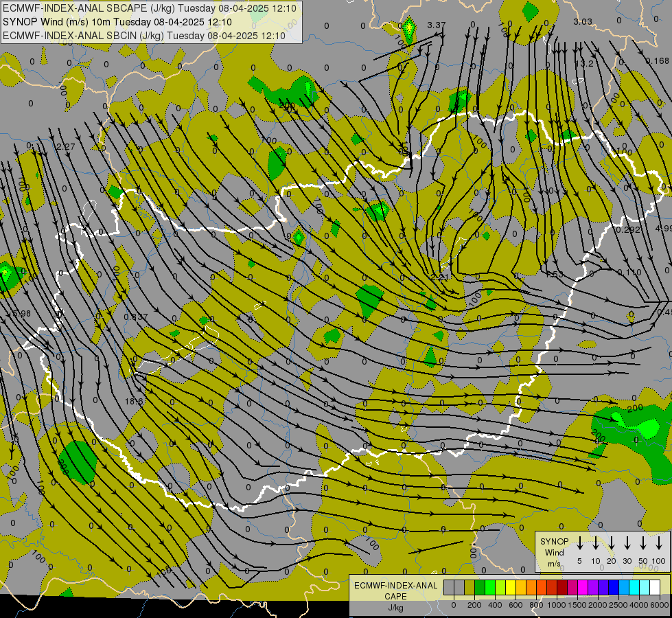Image resolution: width=672 pixels, height=618 pixels.
Task: Click the 2.27 value on the map
Action: (x=66, y=147)
